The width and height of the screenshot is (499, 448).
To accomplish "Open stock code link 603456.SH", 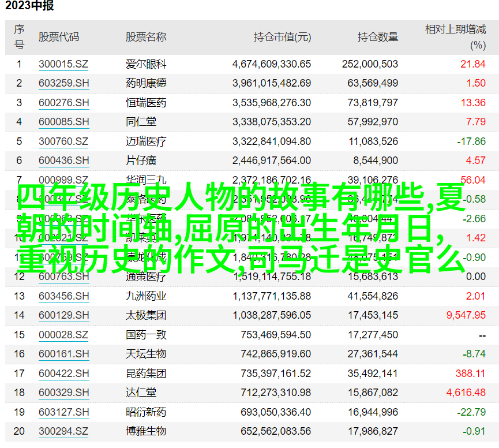I will pos(63,296).
